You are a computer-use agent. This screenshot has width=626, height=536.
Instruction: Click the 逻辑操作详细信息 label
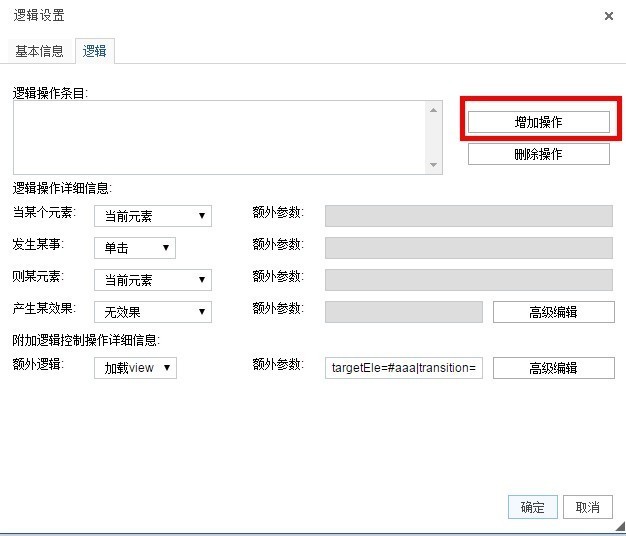[62, 188]
